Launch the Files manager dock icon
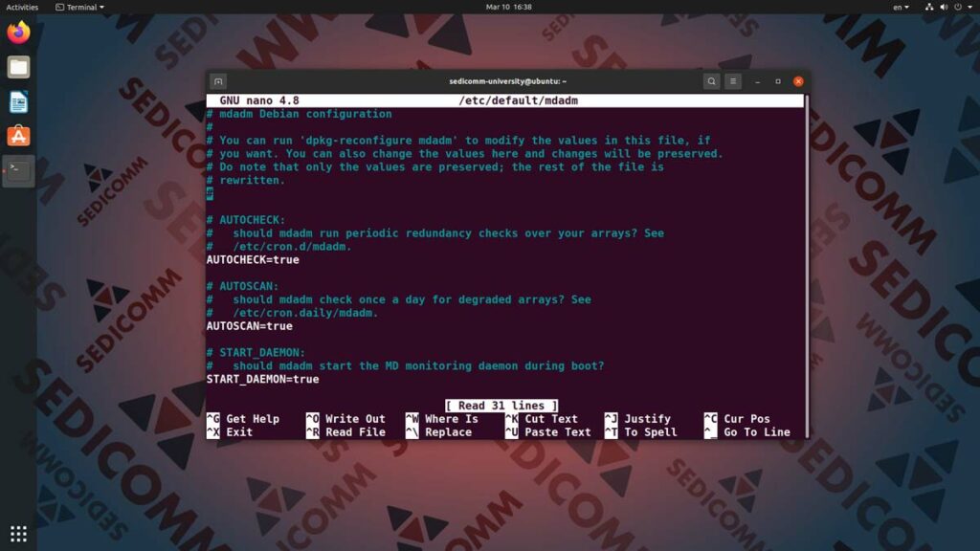 pos(18,67)
